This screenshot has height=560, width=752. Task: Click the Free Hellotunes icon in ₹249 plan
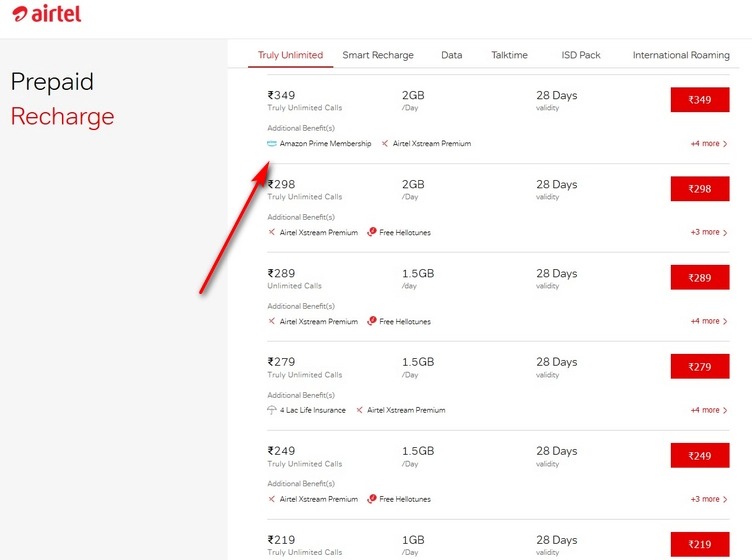click(372, 499)
